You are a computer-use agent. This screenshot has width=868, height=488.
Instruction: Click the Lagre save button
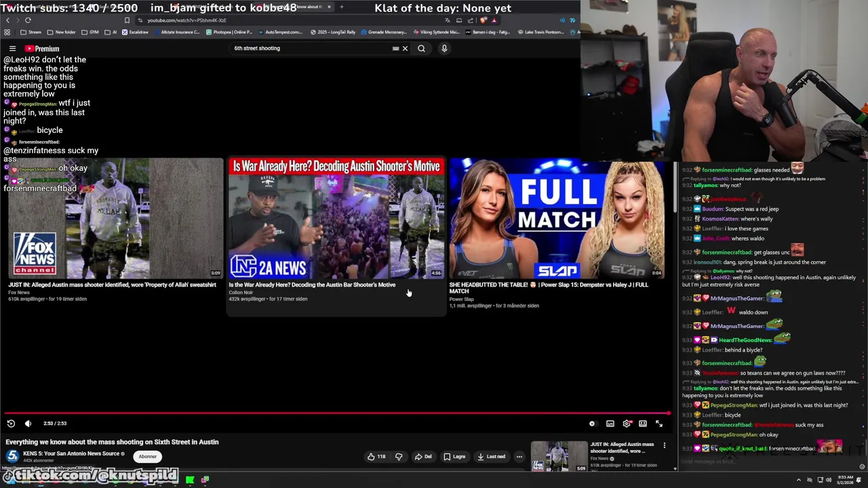(454, 457)
